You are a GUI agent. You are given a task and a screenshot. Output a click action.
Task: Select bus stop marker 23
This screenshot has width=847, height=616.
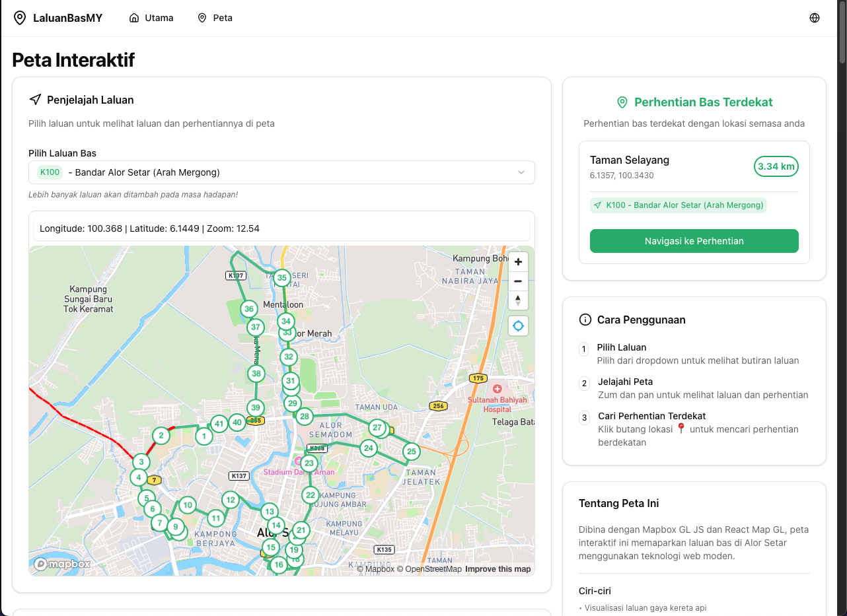309,463
